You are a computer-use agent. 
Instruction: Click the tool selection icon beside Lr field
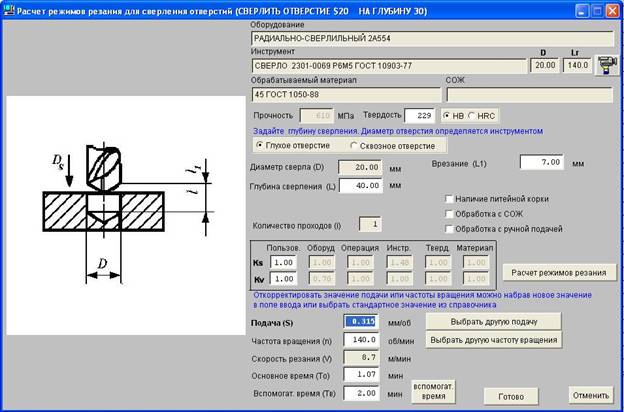click(605, 65)
